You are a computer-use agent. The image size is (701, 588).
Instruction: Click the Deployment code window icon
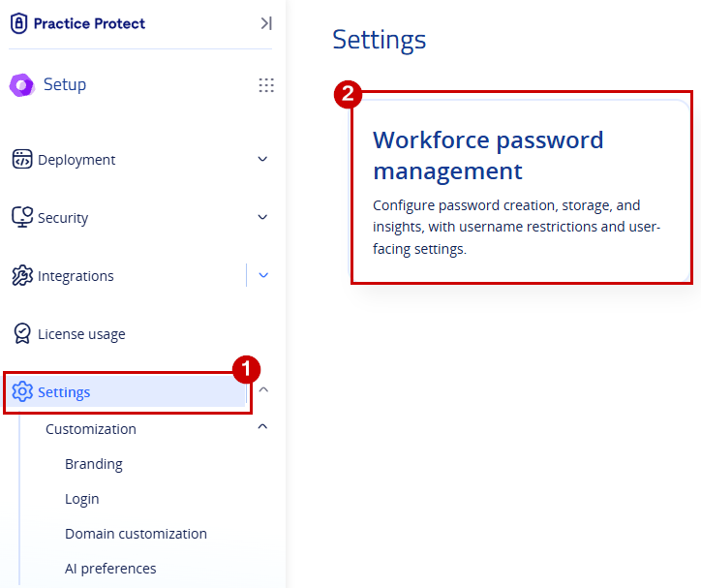click(x=22, y=159)
